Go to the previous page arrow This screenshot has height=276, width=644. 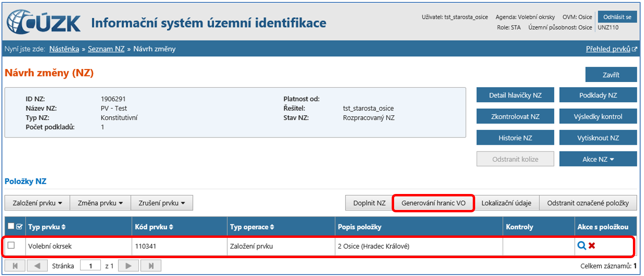click(x=38, y=265)
